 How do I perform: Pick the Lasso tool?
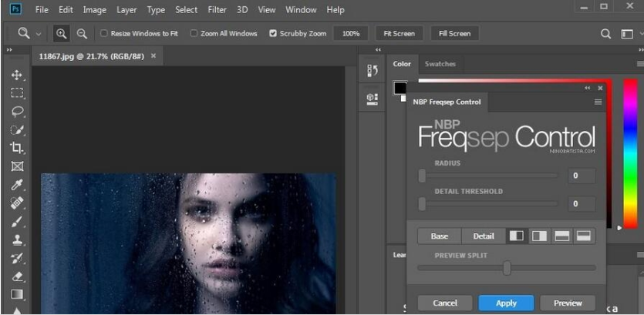[x=17, y=111]
